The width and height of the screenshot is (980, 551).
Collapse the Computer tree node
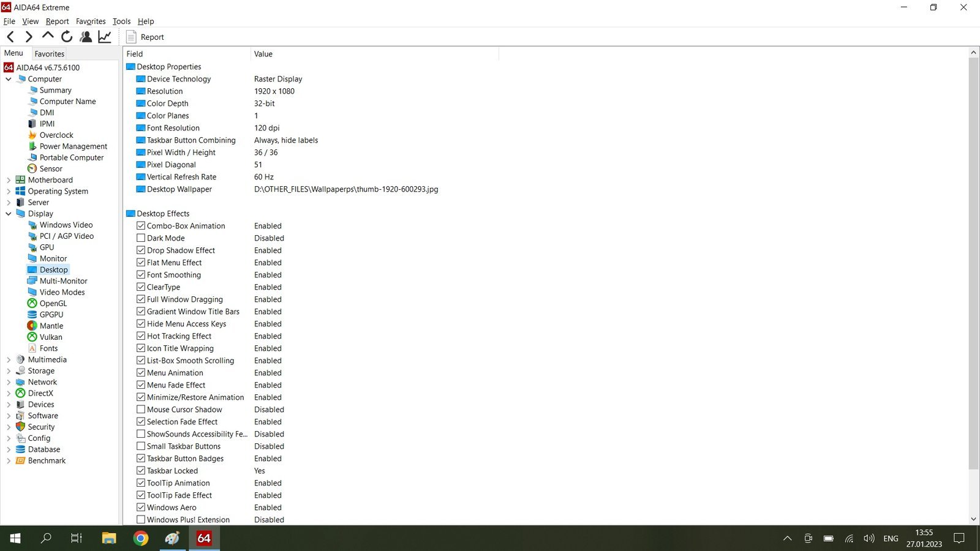(x=9, y=79)
